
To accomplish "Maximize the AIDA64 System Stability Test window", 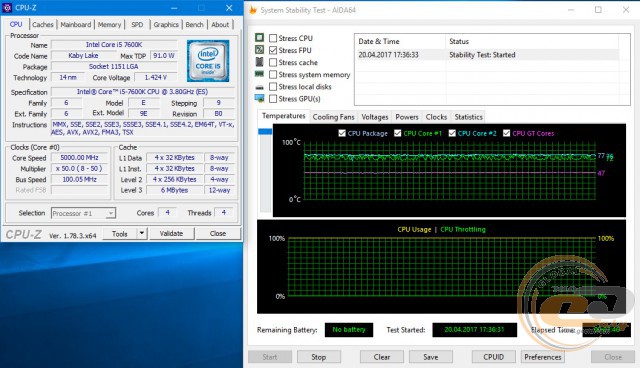I will click(x=598, y=10).
